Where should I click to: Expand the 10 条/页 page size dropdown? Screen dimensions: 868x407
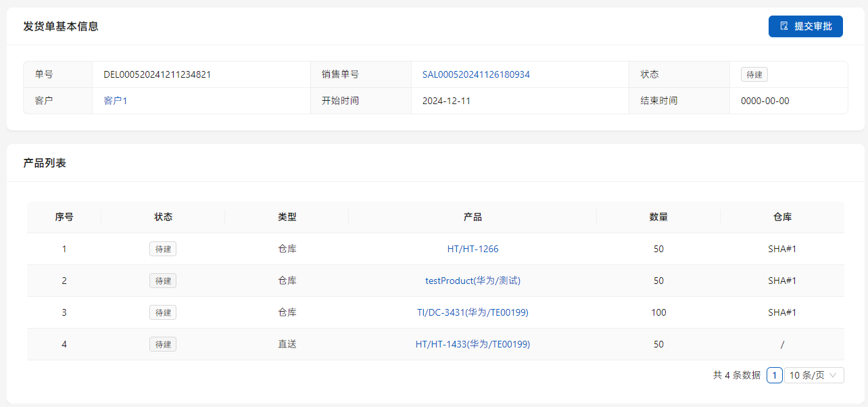814,375
